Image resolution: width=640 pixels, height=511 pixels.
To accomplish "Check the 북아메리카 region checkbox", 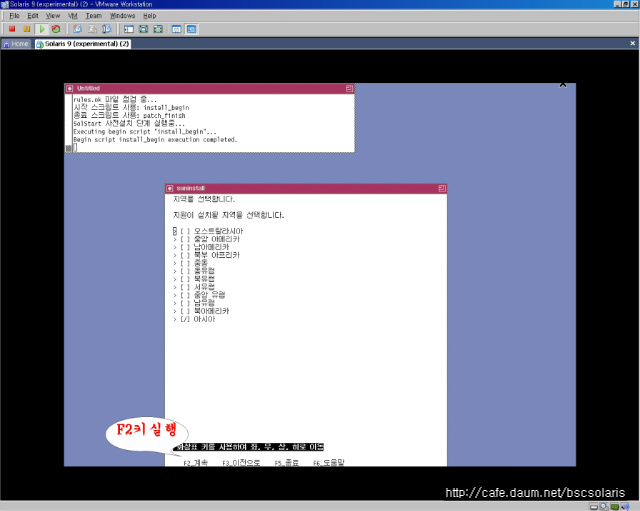I will [x=185, y=311].
